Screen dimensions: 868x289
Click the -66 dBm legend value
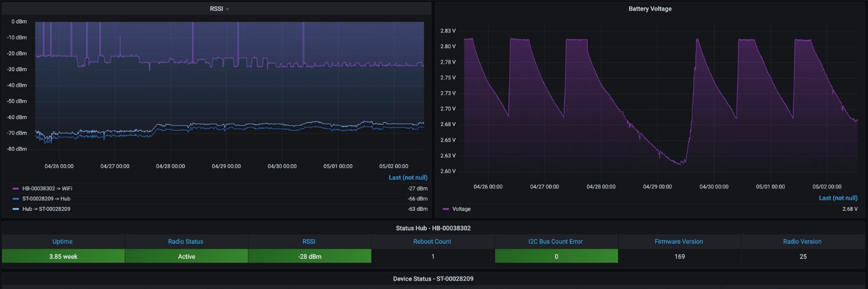click(x=417, y=198)
